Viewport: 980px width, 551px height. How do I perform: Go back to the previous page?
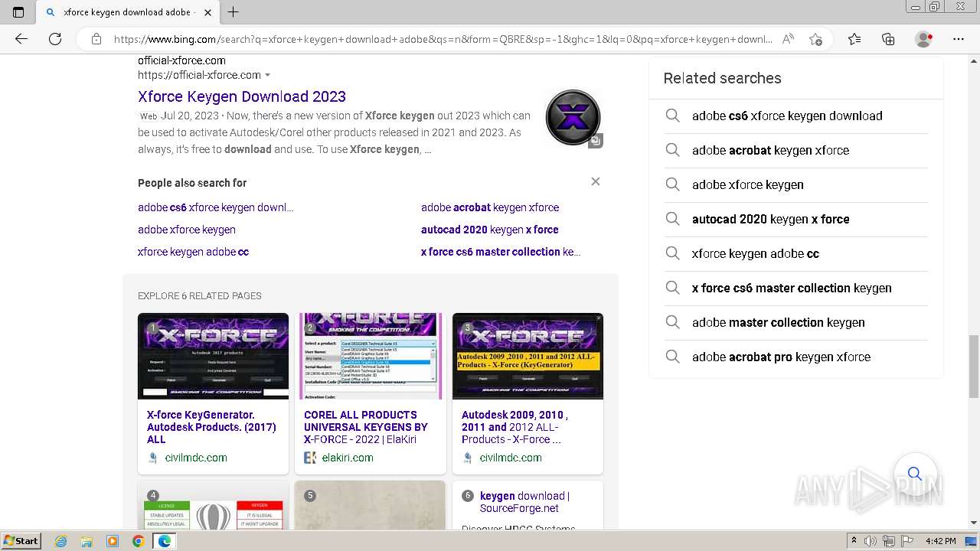tap(21, 39)
